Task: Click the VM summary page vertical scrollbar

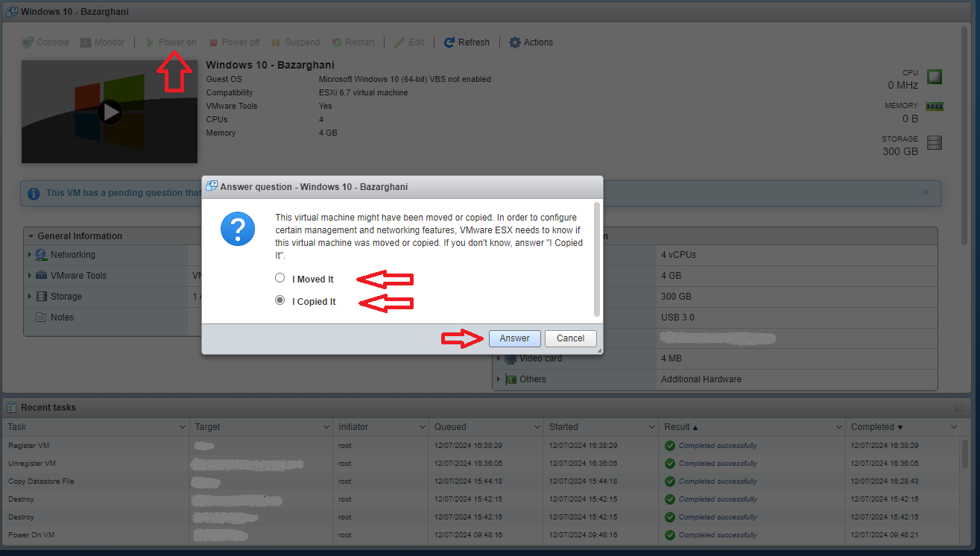Action: [965, 134]
